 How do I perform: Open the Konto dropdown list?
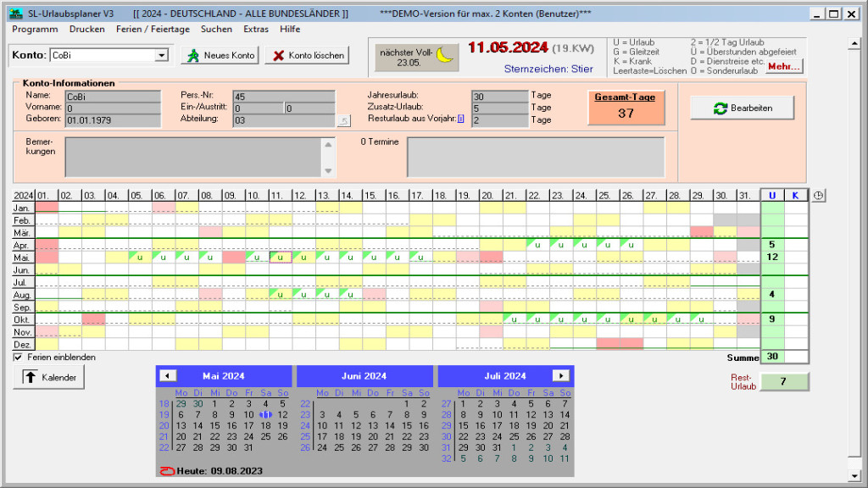tap(161, 55)
